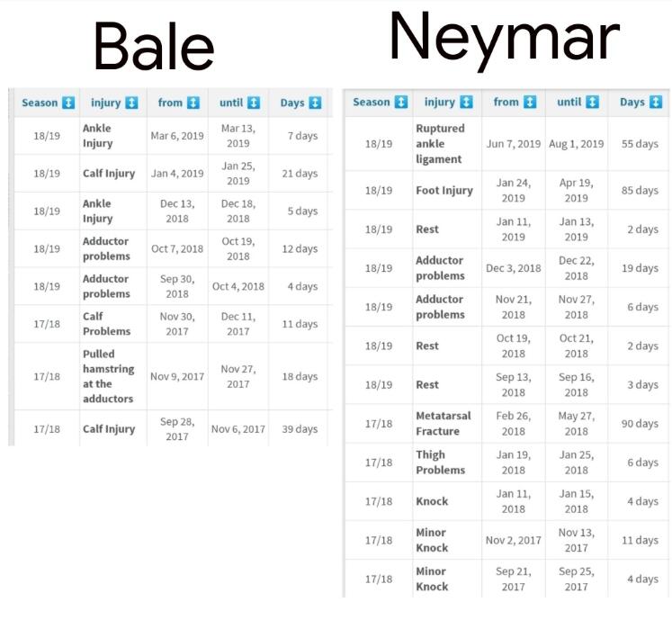This screenshot has height=629, width=672.
Task: Select Neymar's 'Ruptured ankle ligament' entry
Action: [x=439, y=144]
